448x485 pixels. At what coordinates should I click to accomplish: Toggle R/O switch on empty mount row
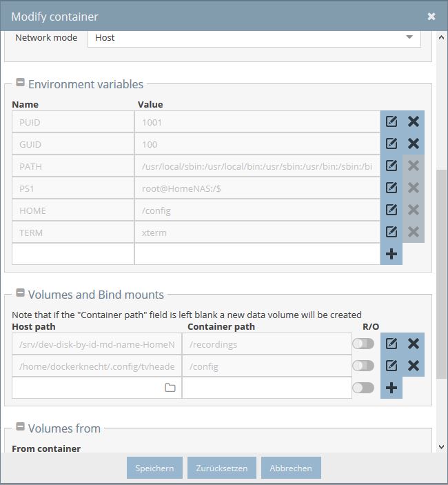click(363, 388)
